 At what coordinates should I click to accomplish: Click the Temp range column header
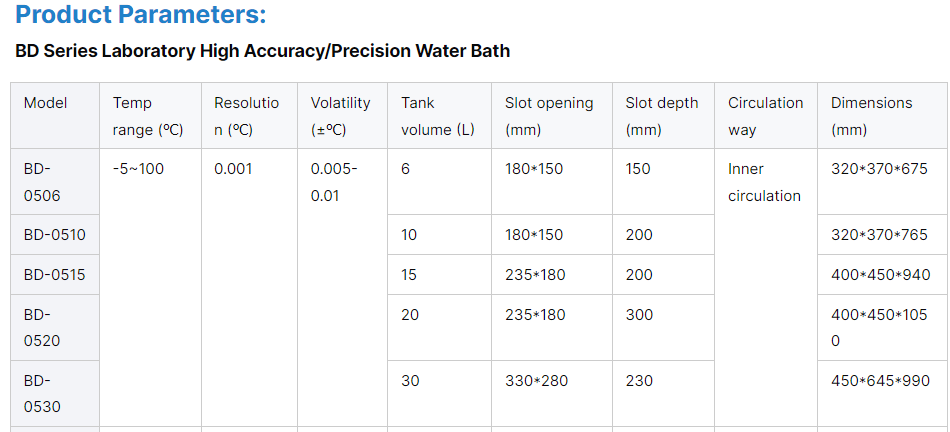(x=147, y=116)
